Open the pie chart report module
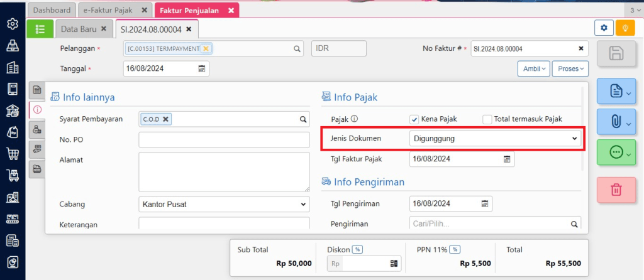The height and width of the screenshot is (280, 644). [13, 262]
